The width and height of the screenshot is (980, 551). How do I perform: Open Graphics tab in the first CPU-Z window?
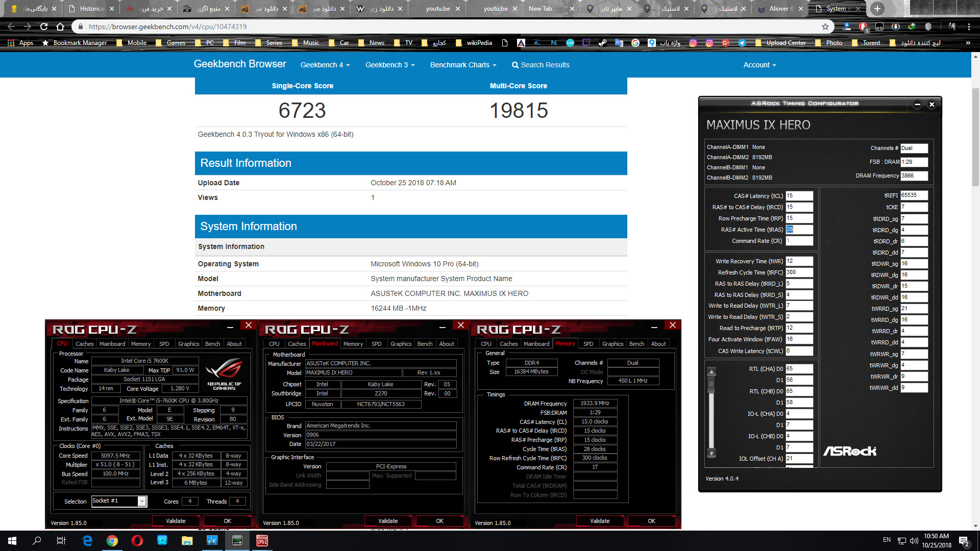tap(188, 344)
